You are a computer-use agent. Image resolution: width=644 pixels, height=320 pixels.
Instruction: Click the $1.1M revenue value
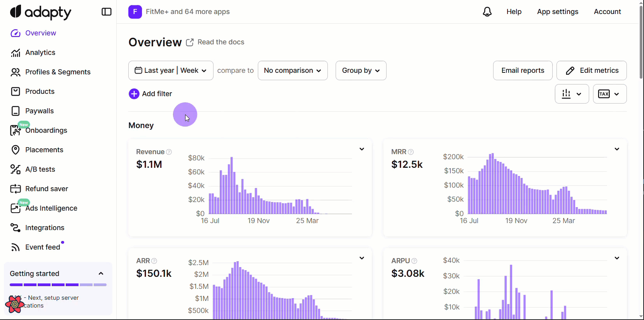(x=149, y=165)
